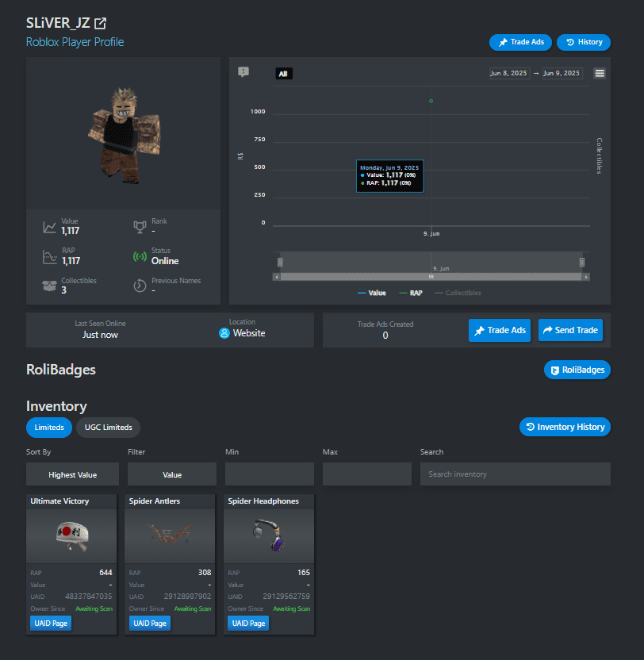The height and width of the screenshot is (660, 644).
Task: Click the Spider Headphones item title
Action: (x=263, y=501)
